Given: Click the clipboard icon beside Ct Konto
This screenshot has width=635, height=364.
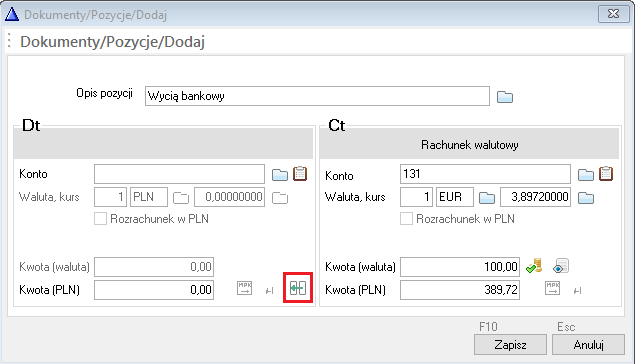Looking at the screenshot, I should [606, 174].
